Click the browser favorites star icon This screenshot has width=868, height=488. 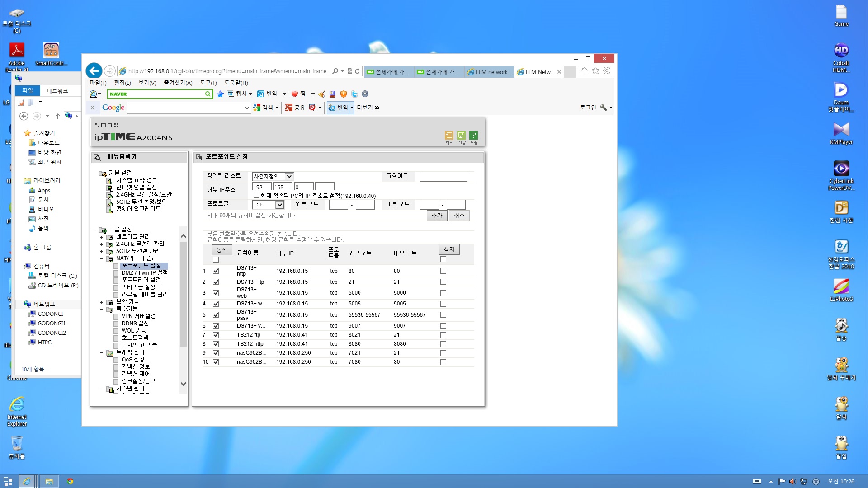(595, 71)
